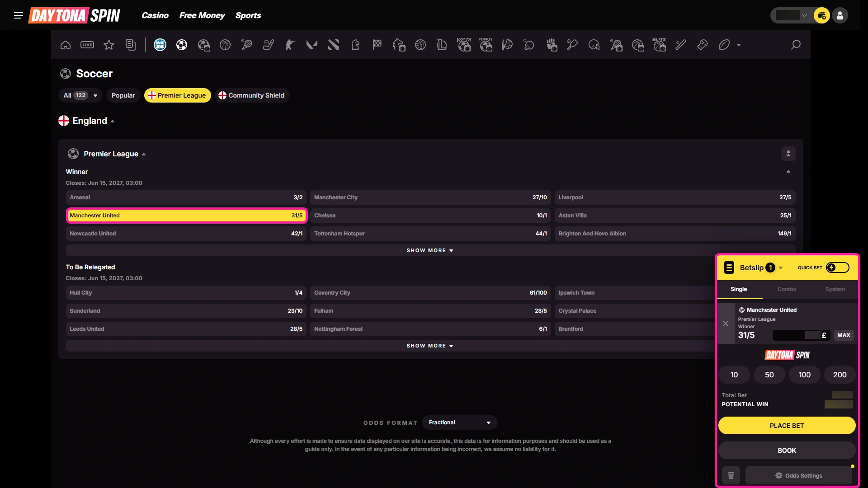Viewport: 868px width, 488px height.
Task: Open the hamburger main menu
Action: (18, 15)
